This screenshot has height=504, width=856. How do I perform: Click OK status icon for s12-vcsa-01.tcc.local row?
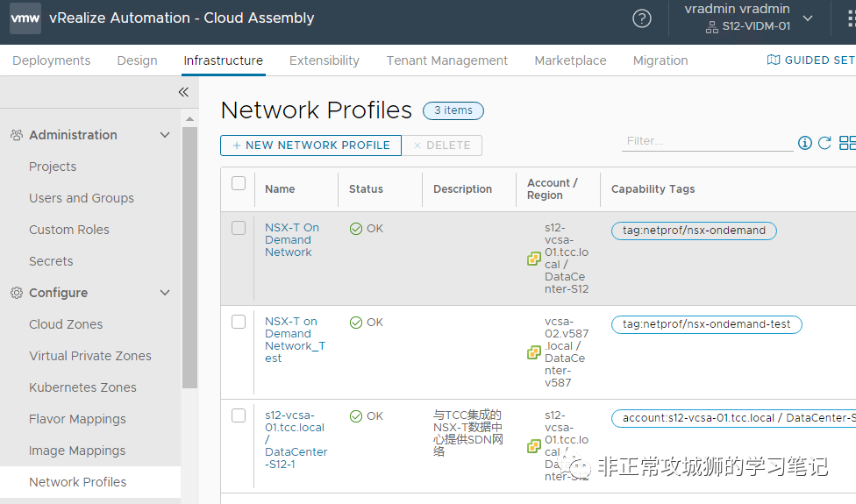pyautogui.click(x=356, y=416)
